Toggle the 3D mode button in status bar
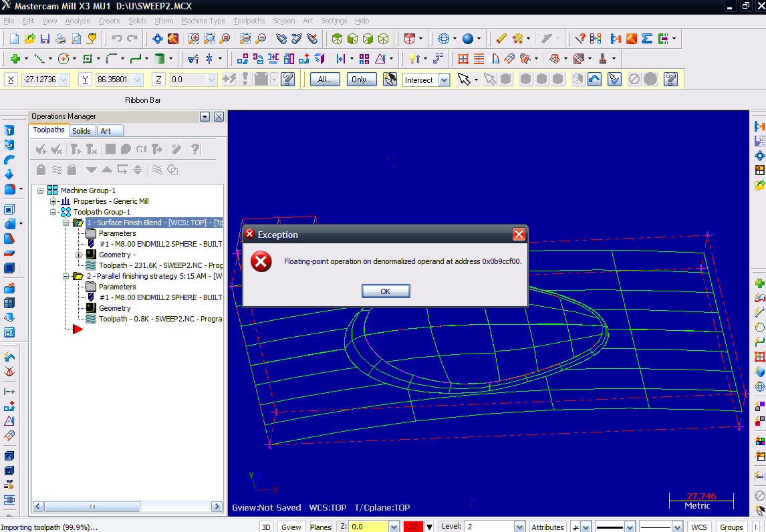Screen dimensions: 766x532 tap(266, 527)
